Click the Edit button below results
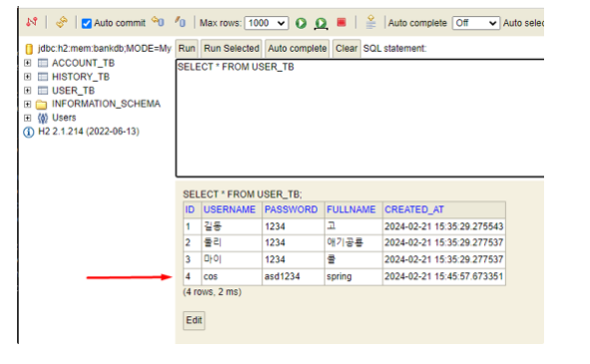The width and height of the screenshot is (590, 364). point(194,320)
